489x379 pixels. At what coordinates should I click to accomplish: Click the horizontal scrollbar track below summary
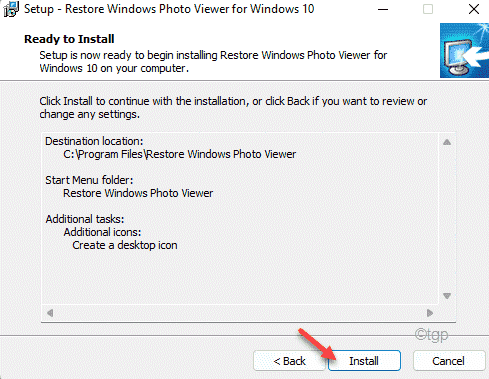tap(240, 313)
